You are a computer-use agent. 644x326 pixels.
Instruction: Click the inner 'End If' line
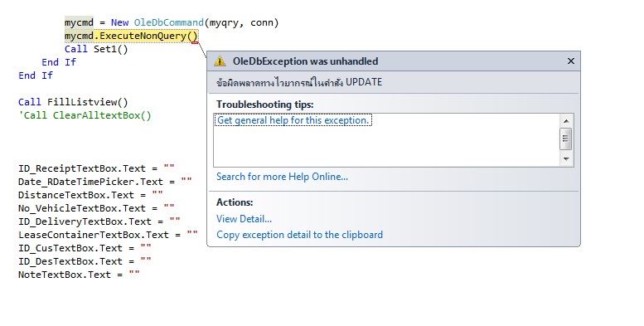coord(59,62)
